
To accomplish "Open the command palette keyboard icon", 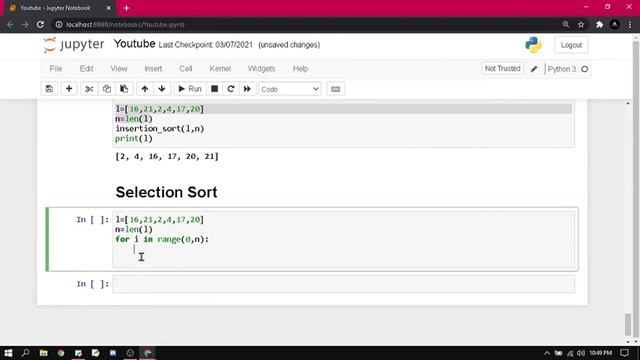I will (x=336, y=89).
